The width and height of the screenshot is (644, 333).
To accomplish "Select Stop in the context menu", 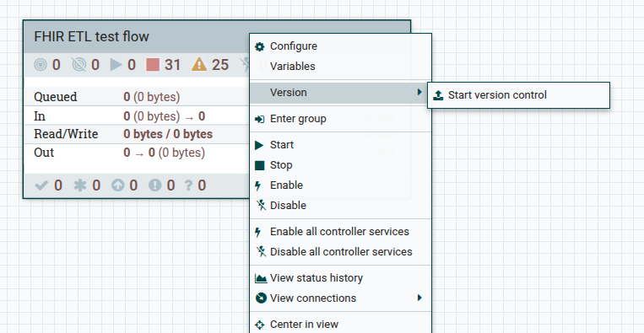I will (x=341, y=165).
